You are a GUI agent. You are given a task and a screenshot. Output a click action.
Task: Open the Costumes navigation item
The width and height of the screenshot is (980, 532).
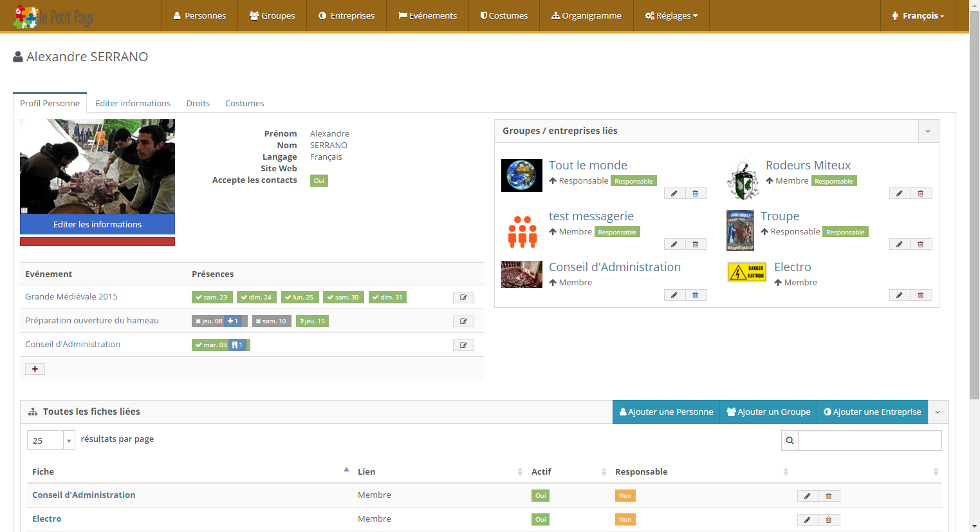[x=504, y=15]
